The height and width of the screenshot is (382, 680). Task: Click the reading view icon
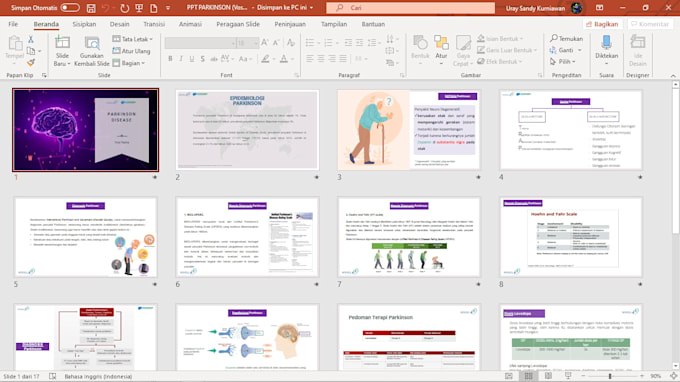coord(548,376)
